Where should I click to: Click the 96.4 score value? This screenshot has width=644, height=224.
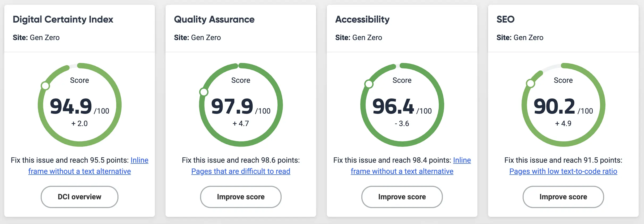click(393, 106)
